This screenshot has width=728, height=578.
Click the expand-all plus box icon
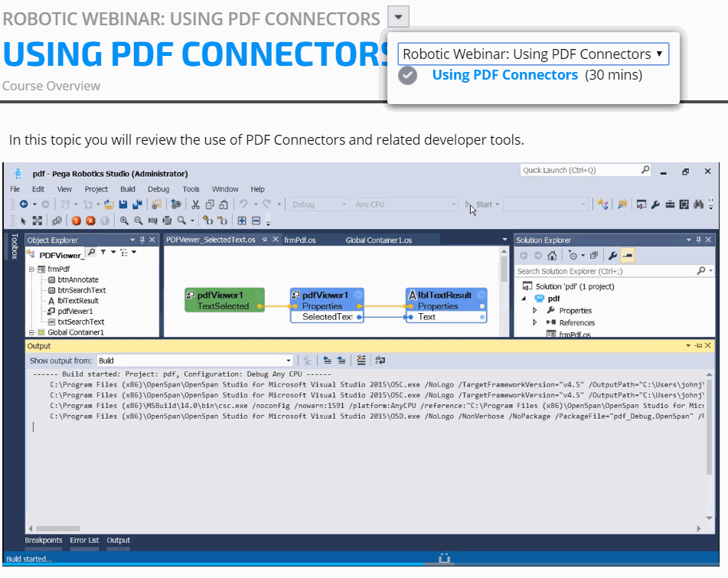coord(242,221)
